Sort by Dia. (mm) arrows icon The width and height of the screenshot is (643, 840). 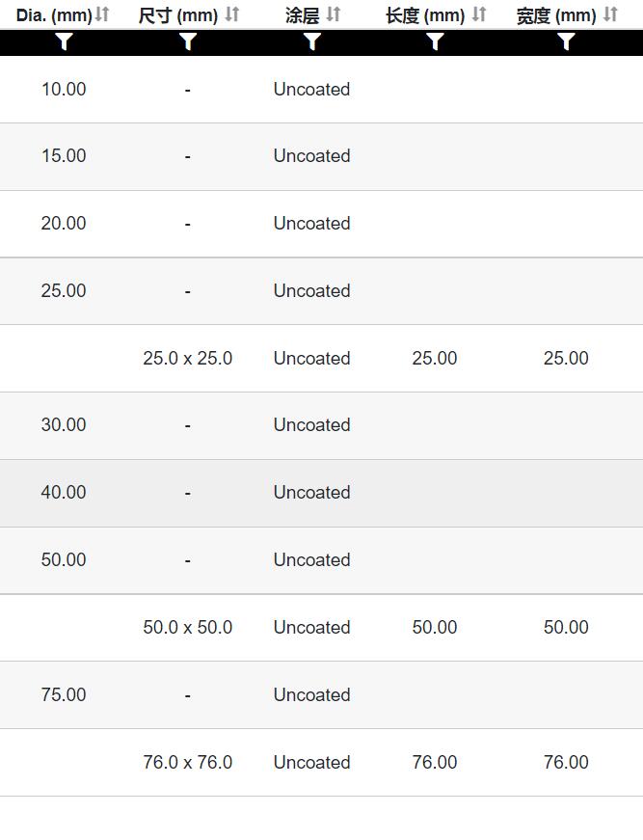pyautogui.click(x=102, y=14)
